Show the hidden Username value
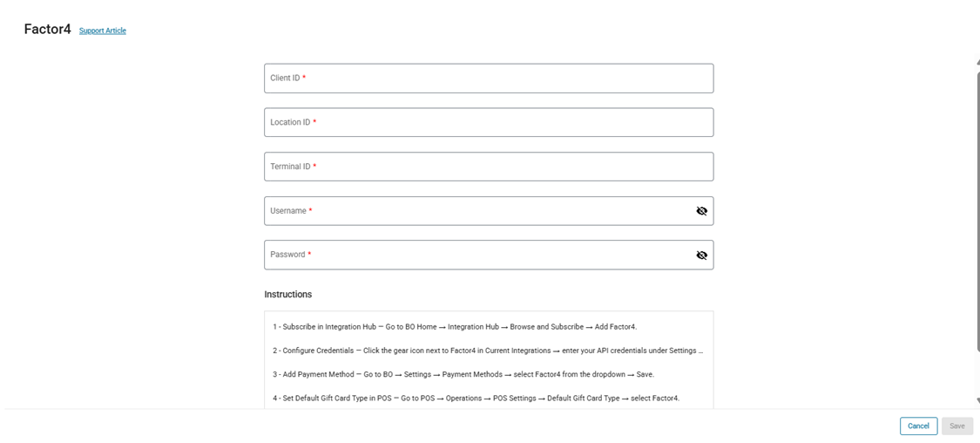This screenshot has width=980, height=443. click(701, 211)
